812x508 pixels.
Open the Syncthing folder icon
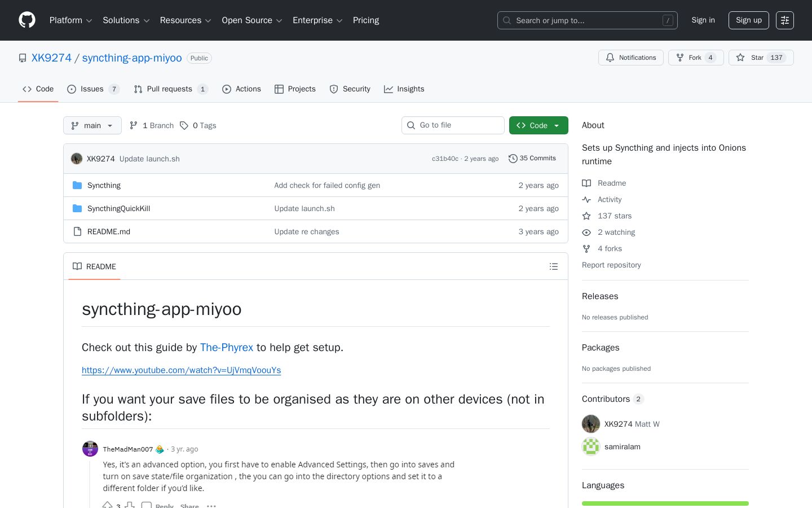tap(77, 185)
